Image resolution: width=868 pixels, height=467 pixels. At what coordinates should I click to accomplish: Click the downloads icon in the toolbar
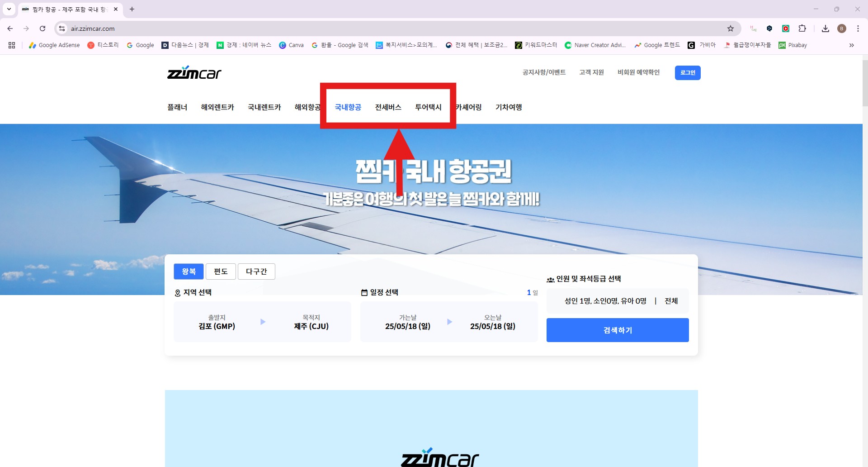coord(826,28)
